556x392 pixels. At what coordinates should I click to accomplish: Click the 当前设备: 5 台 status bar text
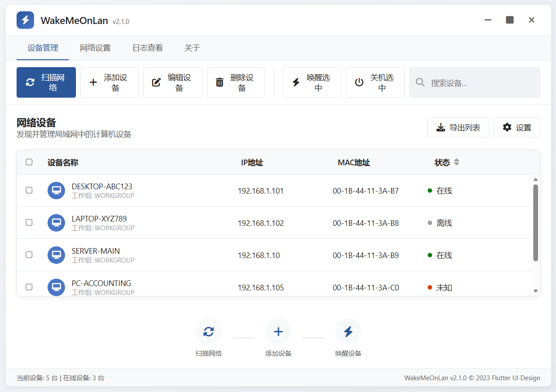point(37,378)
